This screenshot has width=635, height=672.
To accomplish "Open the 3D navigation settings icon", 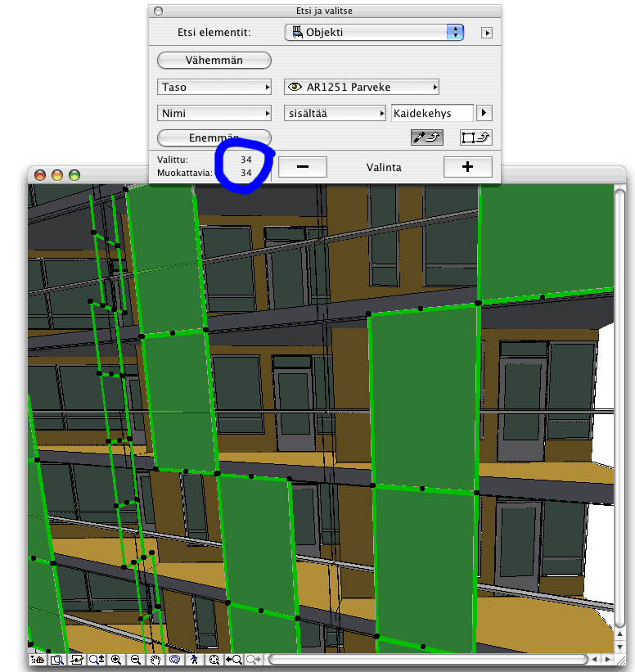I will pos(38,660).
